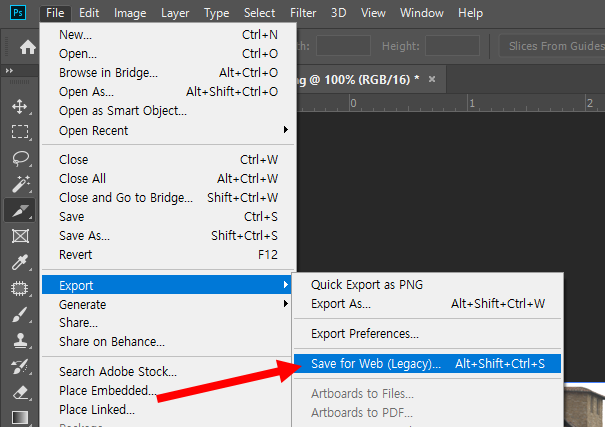This screenshot has width=605, height=427.
Task: Choose Save As... menu item
Action: [169, 235]
